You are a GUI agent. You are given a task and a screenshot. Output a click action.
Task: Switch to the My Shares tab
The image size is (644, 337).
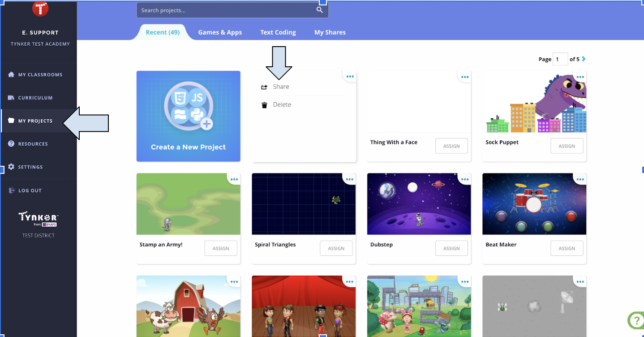[330, 32]
